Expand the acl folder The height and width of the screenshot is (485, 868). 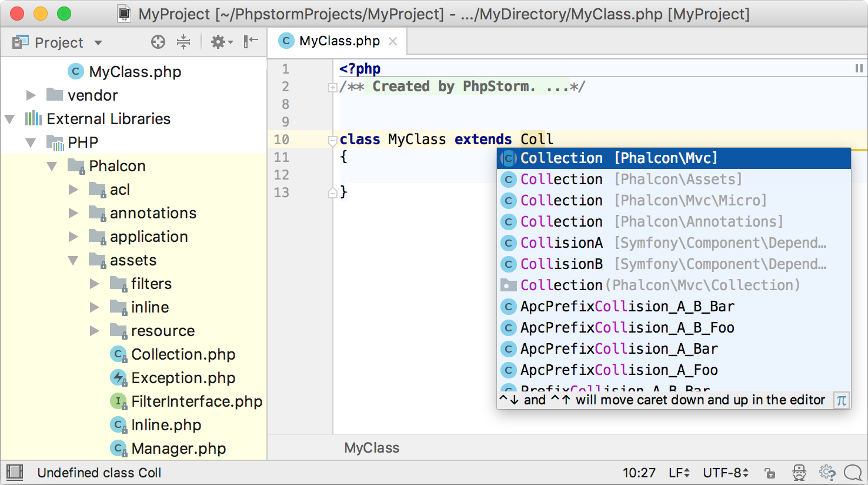pyautogui.click(x=74, y=190)
